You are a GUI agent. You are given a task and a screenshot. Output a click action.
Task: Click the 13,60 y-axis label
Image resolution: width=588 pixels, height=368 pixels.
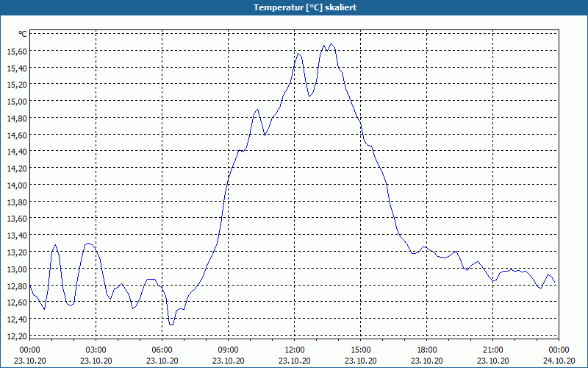[17, 219]
